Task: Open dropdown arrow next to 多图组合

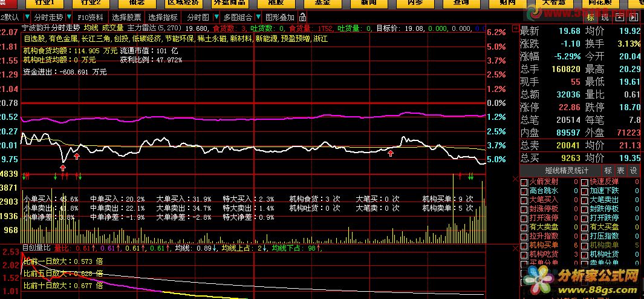Action: (258, 18)
